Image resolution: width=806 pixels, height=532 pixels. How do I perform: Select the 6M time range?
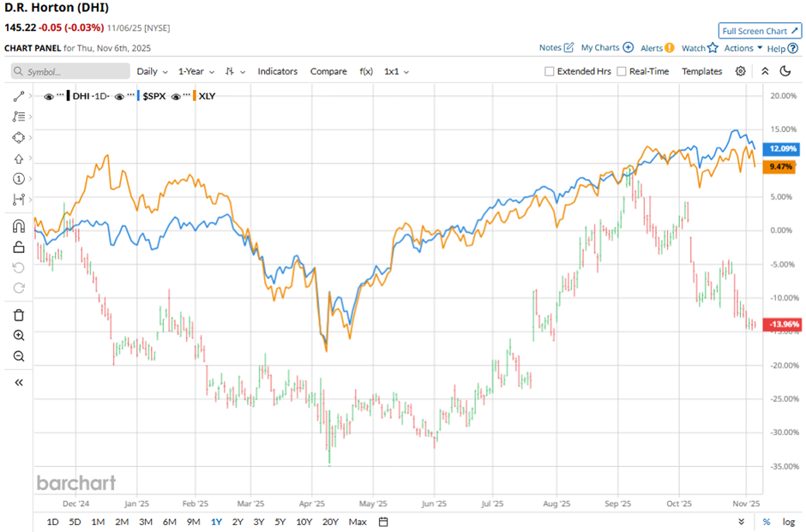[169, 522]
